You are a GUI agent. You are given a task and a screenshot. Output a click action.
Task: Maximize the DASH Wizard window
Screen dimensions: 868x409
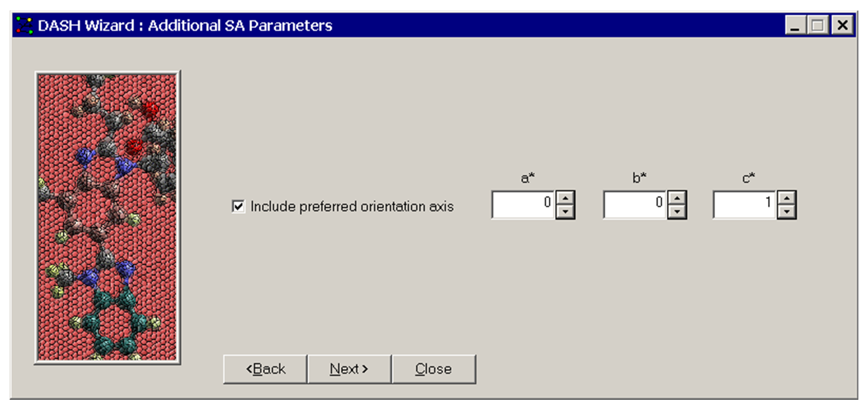(x=817, y=25)
